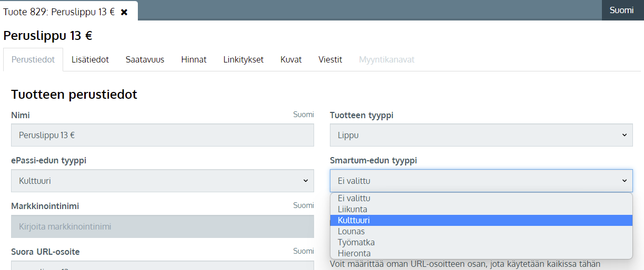The image size is (644, 270).
Task: Open the Suomi language selector
Action: pyautogui.click(x=621, y=10)
